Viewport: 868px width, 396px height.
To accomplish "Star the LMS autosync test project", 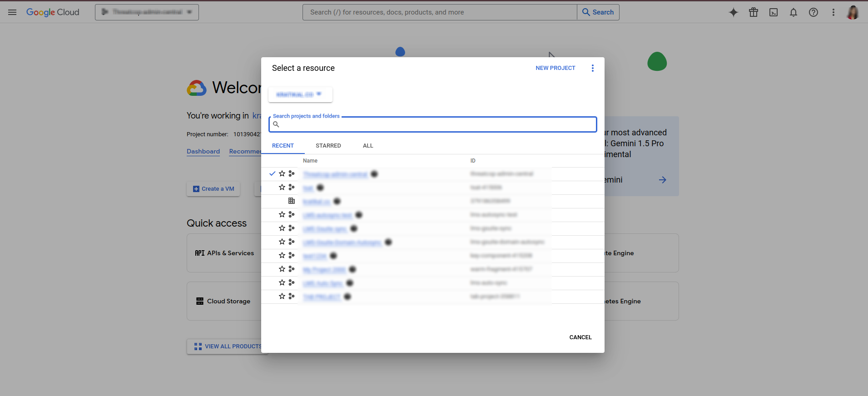I will tap(282, 214).
